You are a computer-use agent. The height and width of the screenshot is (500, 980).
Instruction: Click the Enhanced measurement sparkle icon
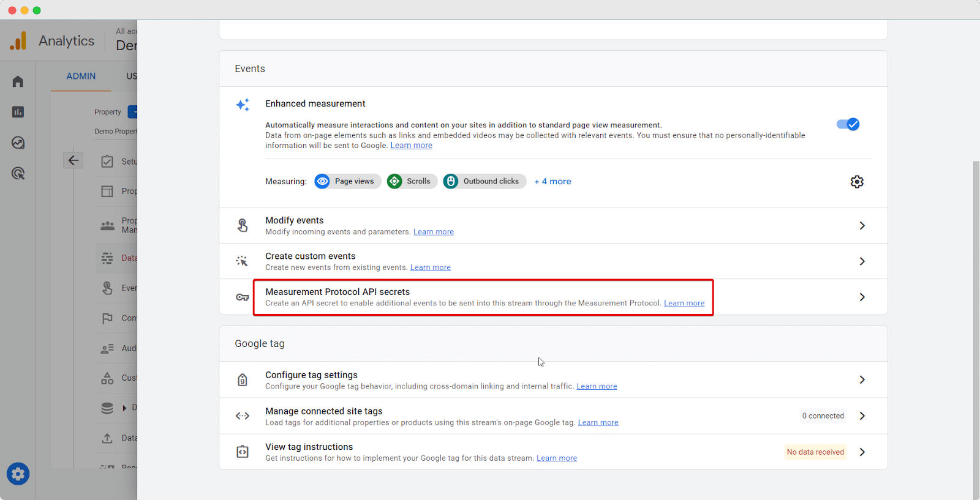pyautogui.click(x=243, y=105)
